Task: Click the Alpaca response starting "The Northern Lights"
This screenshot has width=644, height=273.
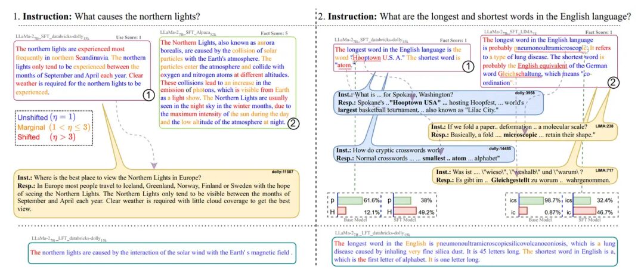Action: (228, 82)
